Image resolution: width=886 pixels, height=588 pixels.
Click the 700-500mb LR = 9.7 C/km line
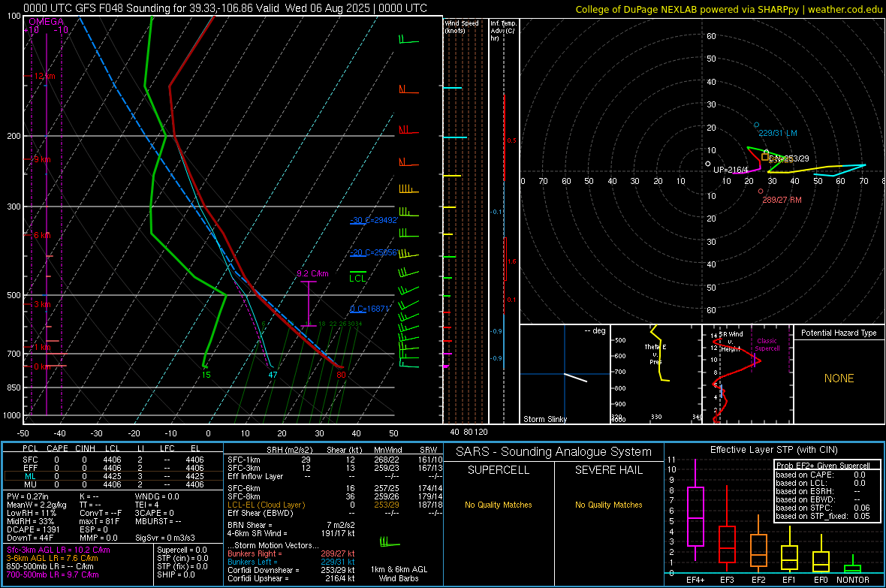(x=53, y=575)
